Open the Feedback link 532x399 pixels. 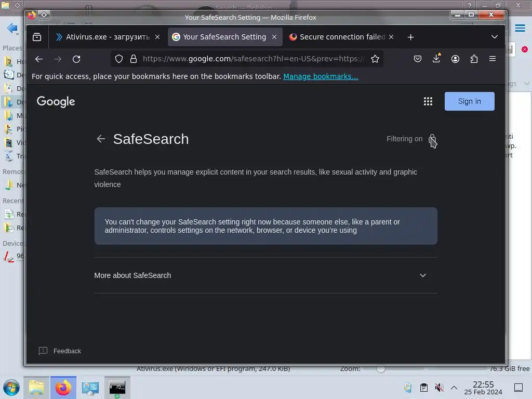tap(60, 351)
